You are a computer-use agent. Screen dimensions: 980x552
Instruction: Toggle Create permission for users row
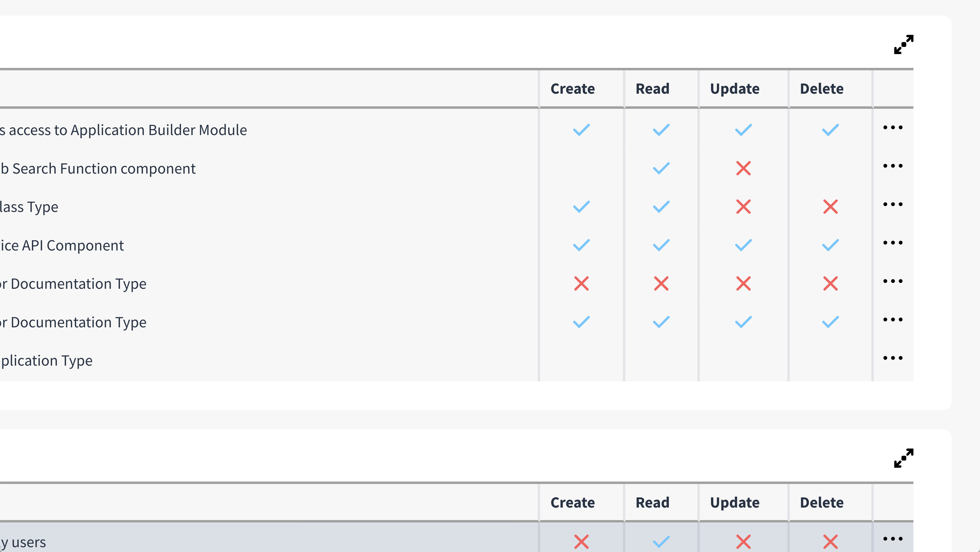pyautogui.click(x=581, y=541)
